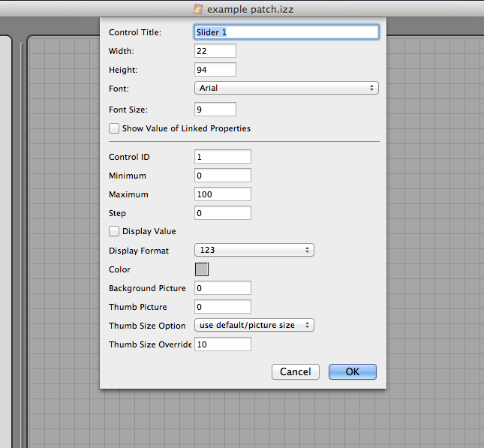This screenshot has height=448, width=484.
Task: Enable Show Value of Linked Properties checkbox
Action: [115, 128]
